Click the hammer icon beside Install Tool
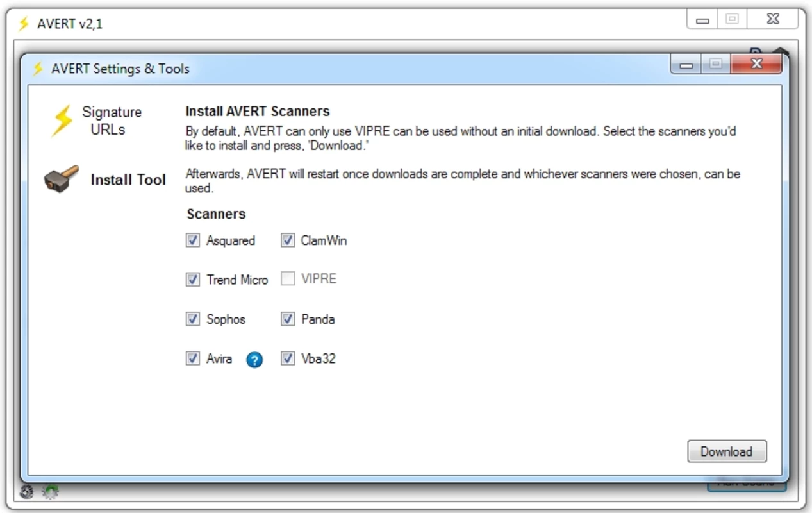 pos(62,179)
